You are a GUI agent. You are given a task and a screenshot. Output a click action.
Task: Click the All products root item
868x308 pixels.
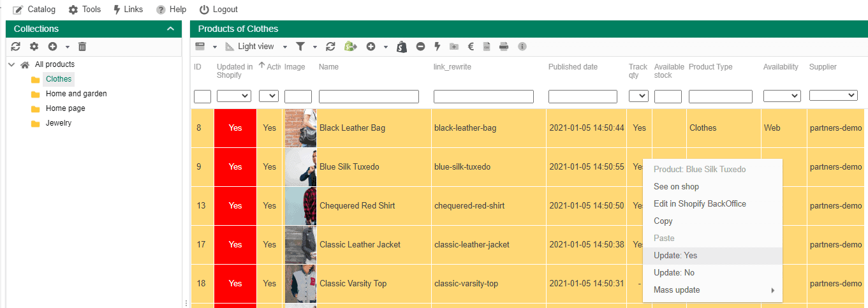coord(54,64)
